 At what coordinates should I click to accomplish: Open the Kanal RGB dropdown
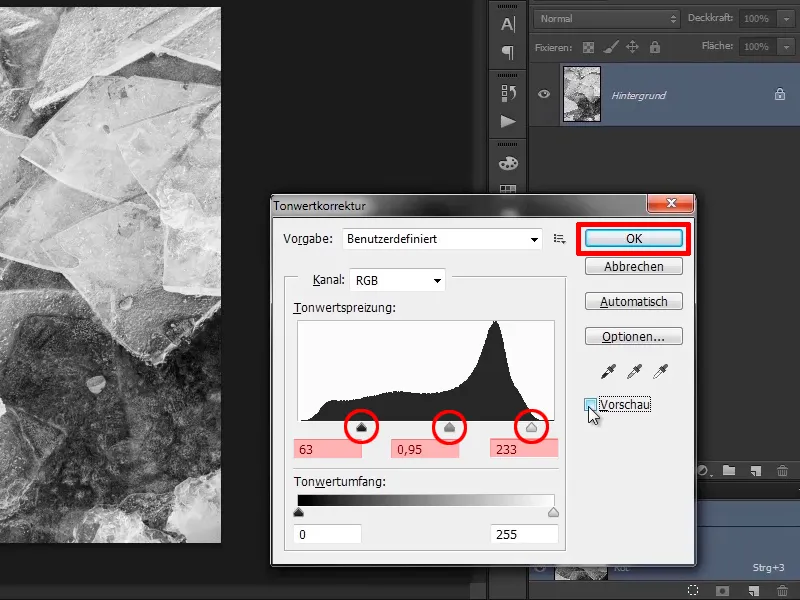pos(397,280)
